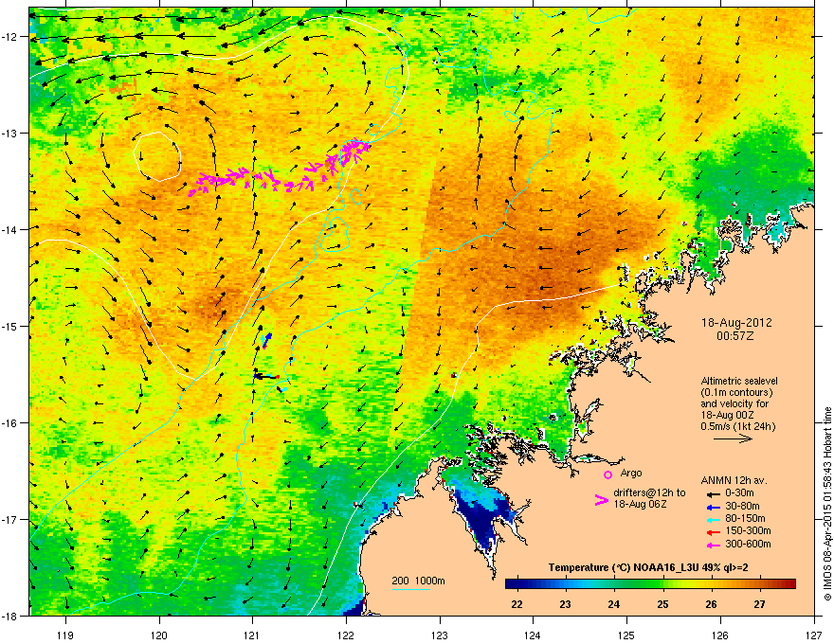This screenshot has width=834, height=644.
Task: Click the "80-150m" depth label
Action: point(745,519)
